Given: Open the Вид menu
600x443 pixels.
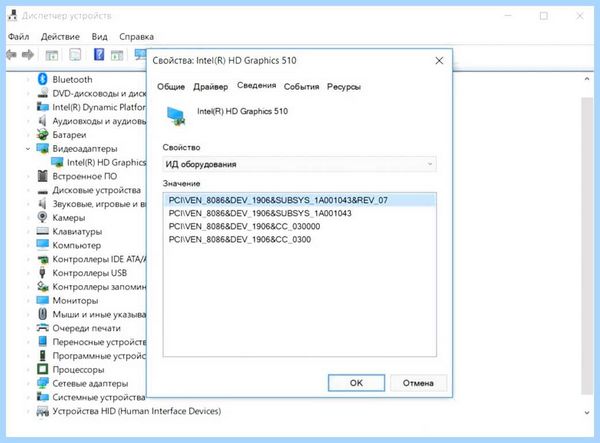Looking at the screenshot, I should pyautogui.click(x=99, y=37).
